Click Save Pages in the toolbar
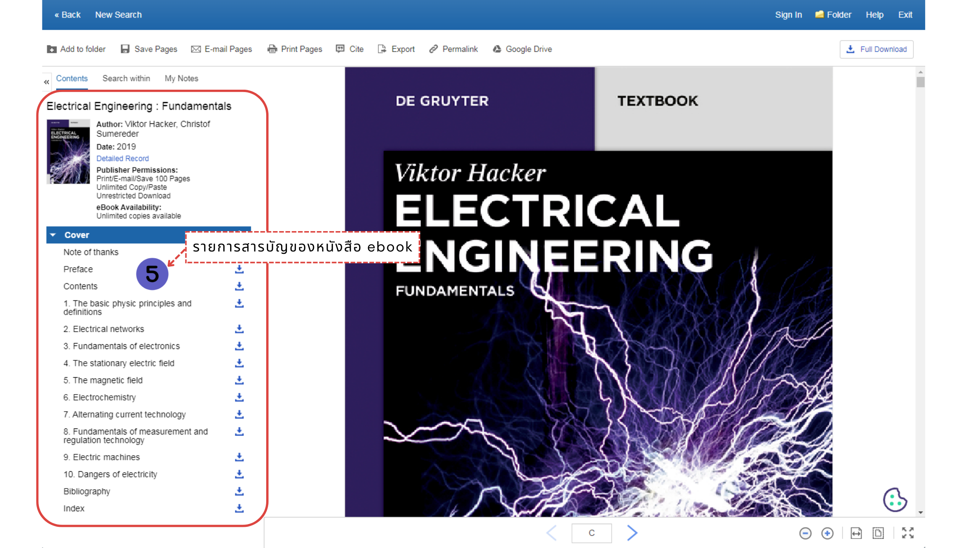 (x=149, y=49)
